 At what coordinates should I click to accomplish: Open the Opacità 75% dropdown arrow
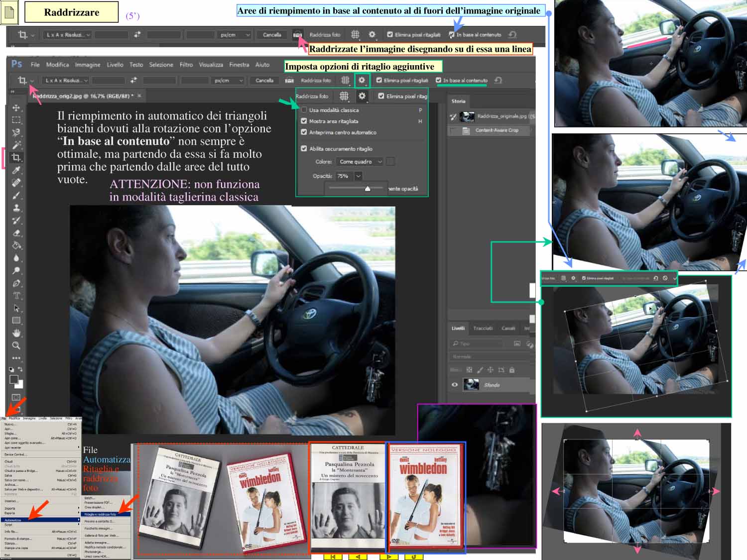point(358,176)
